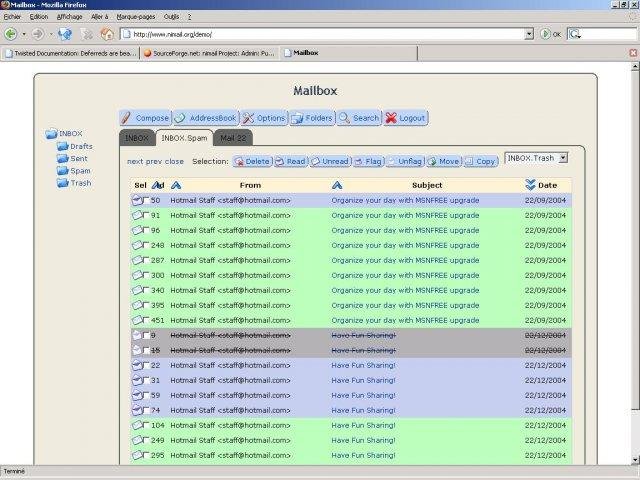Click the Move selection button
The image size is (640, 480).
444,161
